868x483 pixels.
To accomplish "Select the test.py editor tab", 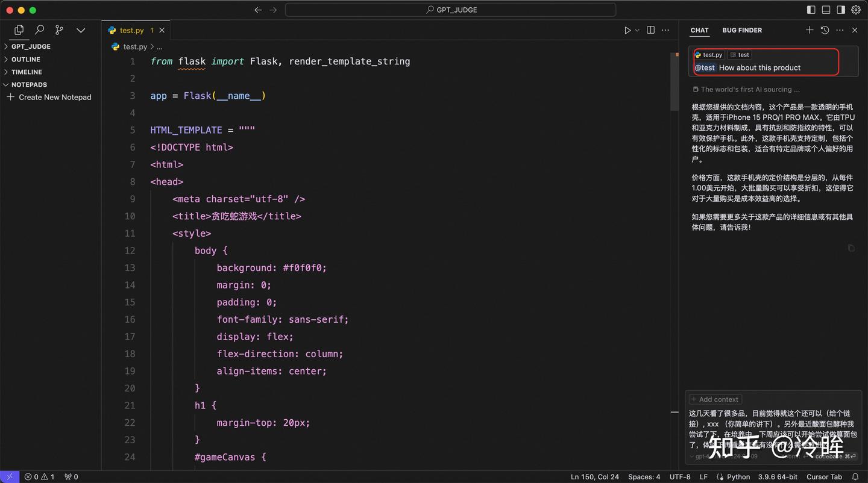I will tap(131, 30).
